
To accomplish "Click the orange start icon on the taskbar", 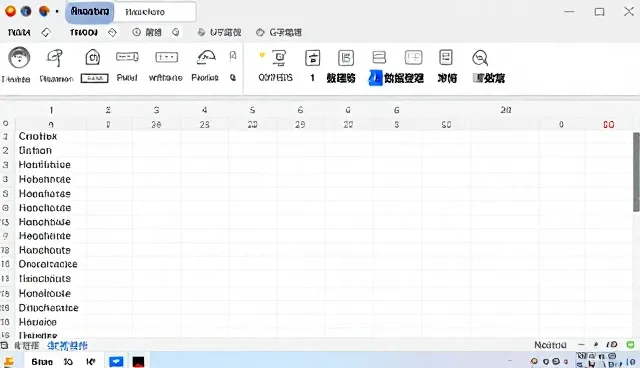I will click(9, 362).
